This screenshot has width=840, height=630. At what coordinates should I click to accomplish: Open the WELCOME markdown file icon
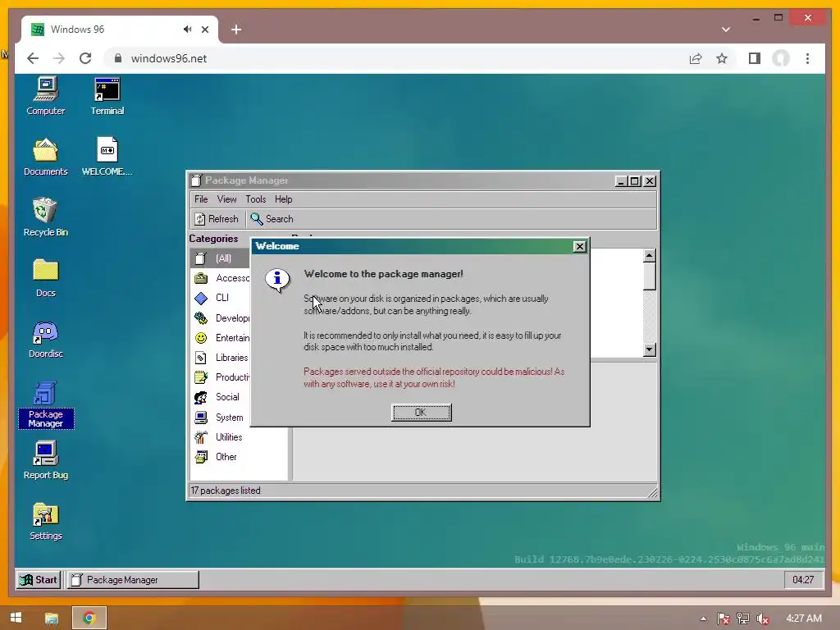point(107,157)
